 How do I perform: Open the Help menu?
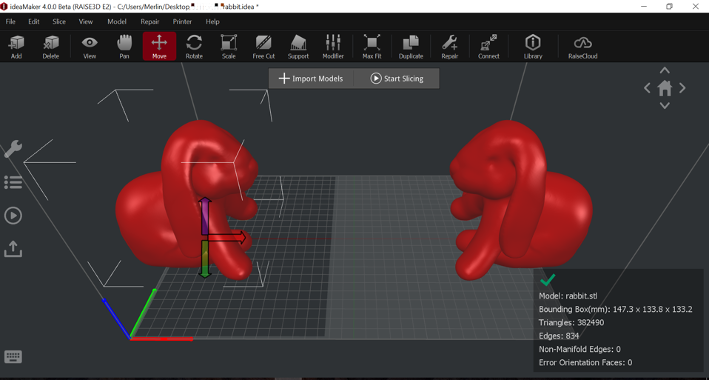[212, 21]
